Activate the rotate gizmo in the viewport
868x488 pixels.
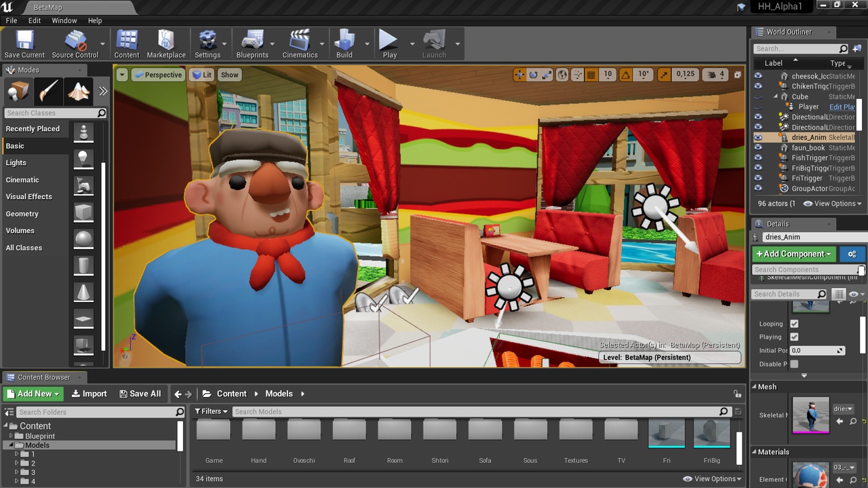(x=533, y=75)
